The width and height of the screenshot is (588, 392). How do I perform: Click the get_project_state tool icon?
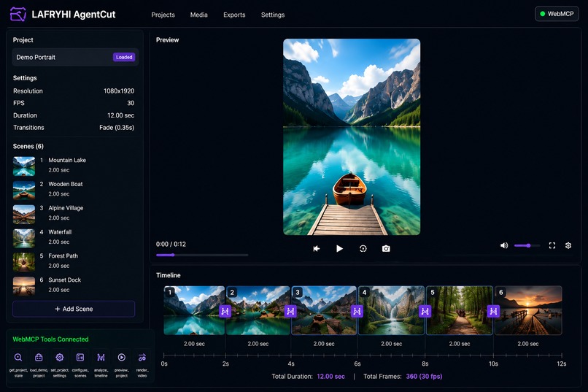point(18,357)
